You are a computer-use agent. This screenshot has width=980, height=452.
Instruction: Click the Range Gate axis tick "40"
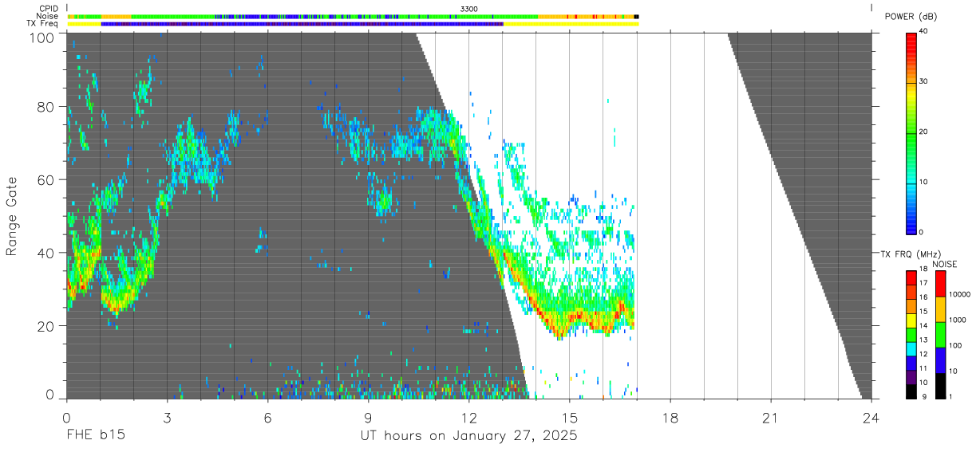click(x=45, y=253)
